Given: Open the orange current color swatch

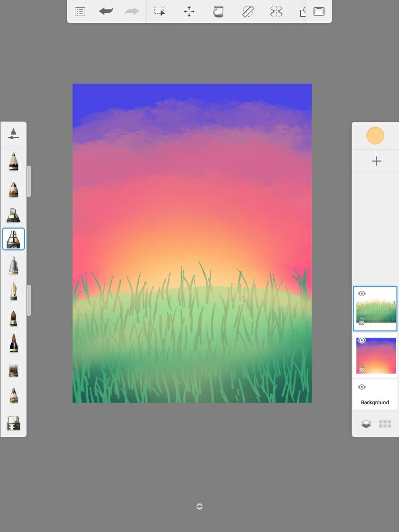Looking at the screenshot, I should tap(375, 136).
